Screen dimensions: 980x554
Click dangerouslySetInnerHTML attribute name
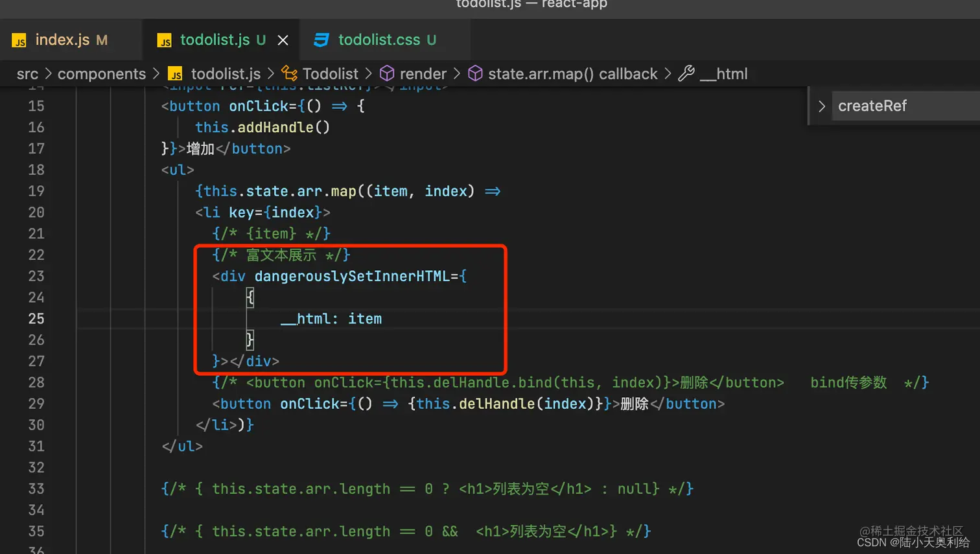pos(352,276)
